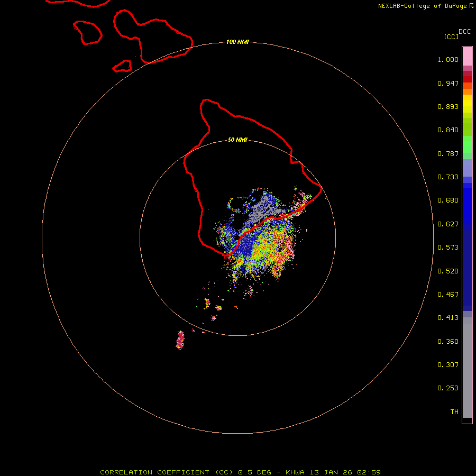The height and width of the screenshot is (476, 476).
Task: Pick the gray segment near 0.307
Action: tap(467, 370)
